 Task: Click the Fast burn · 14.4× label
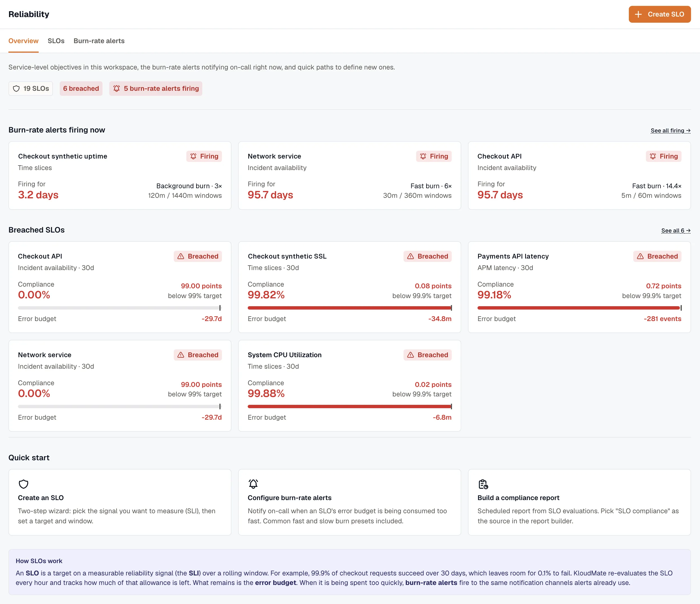(657, 186)
